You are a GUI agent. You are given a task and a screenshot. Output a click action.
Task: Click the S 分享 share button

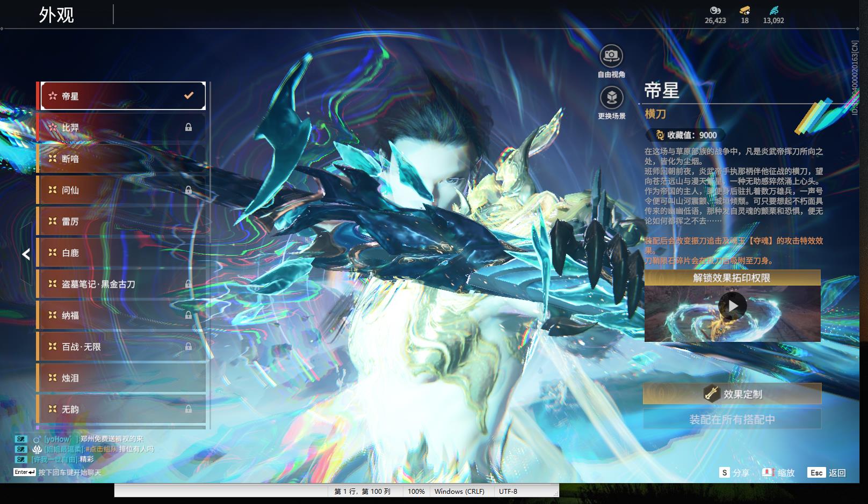click(735, 472)
